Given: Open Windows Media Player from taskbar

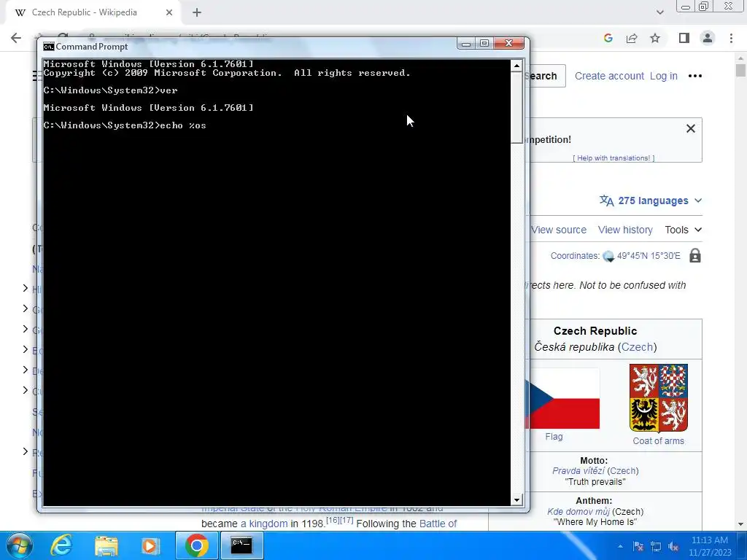Looking at the screenshot, I should pyautogui.click(x=150, y=545).
